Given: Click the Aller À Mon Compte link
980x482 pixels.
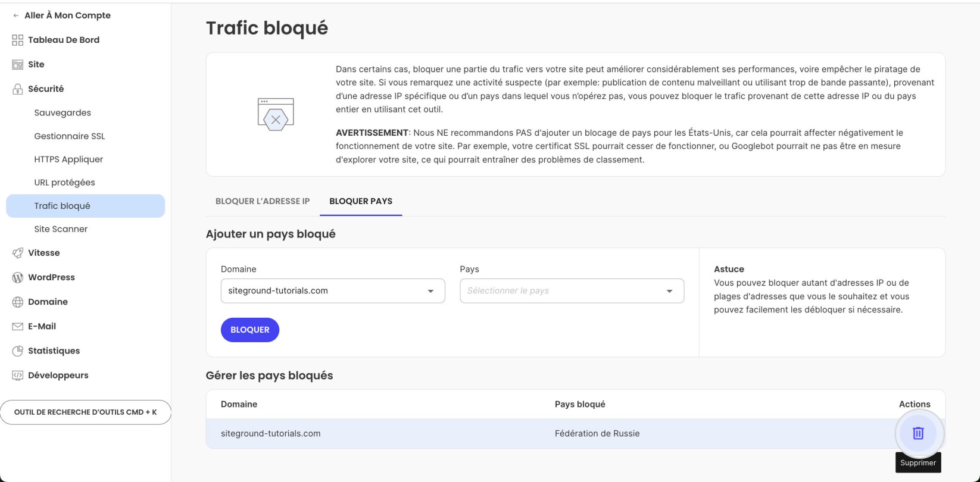Looking at the screenshot, I should [x=67, y=15].
